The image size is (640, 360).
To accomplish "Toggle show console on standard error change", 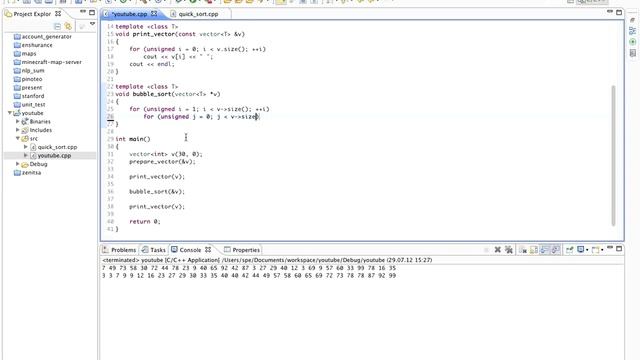I will 555,250.
